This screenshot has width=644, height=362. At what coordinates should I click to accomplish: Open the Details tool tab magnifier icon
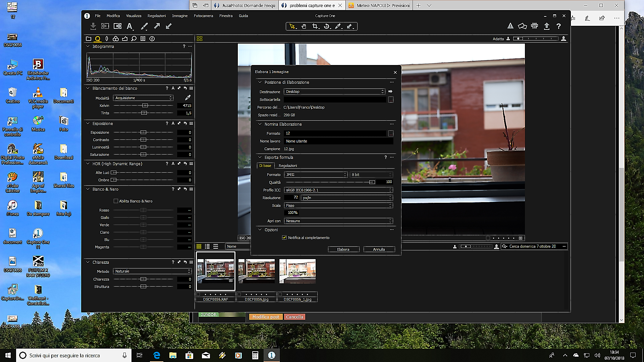point(133,39)
